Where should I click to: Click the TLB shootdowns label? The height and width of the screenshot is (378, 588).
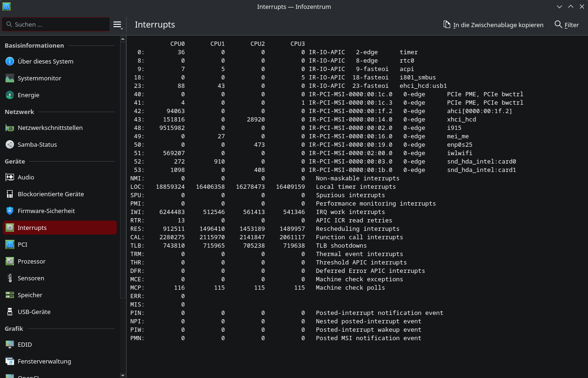341,245
